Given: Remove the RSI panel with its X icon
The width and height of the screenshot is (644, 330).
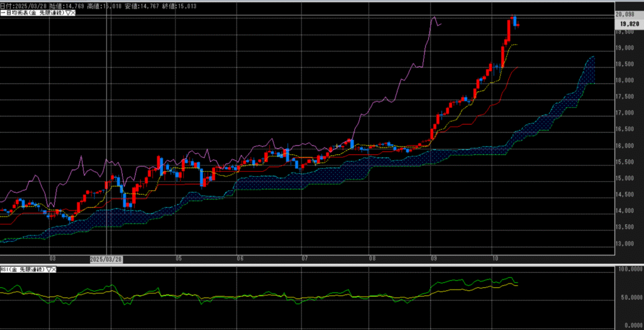Looking at the screenshot, I should [55, 270].
